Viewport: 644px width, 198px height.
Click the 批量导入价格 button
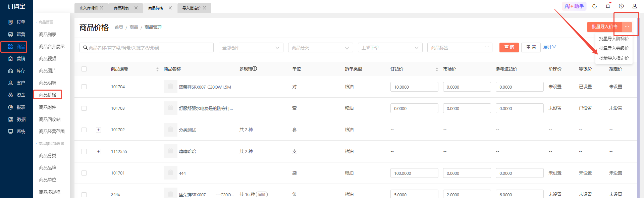tap(604, 27)
